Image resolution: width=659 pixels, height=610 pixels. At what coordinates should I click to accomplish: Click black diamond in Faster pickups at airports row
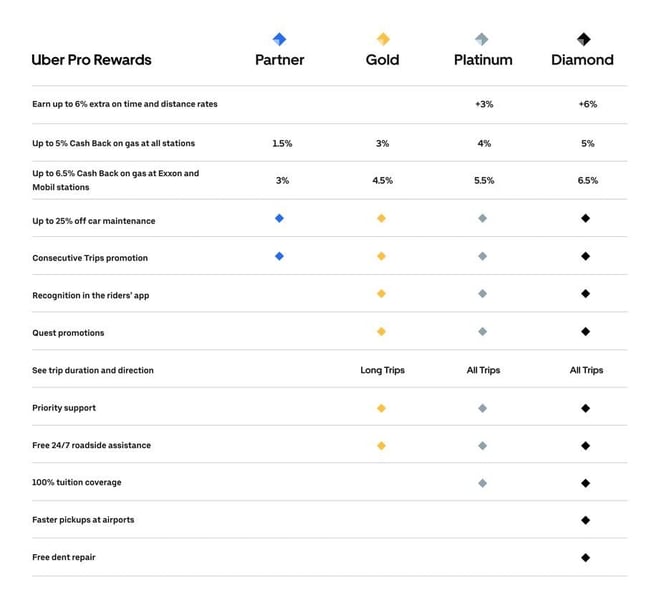(585, 520)
